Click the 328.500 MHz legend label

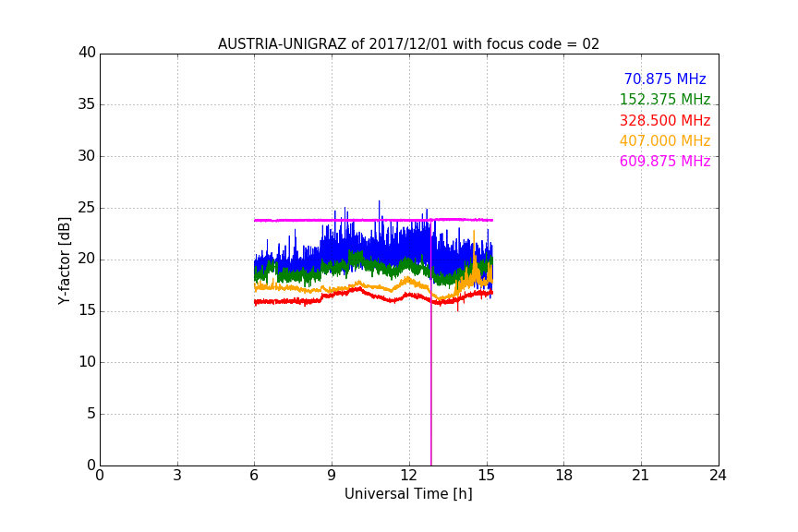pos(665,121)
